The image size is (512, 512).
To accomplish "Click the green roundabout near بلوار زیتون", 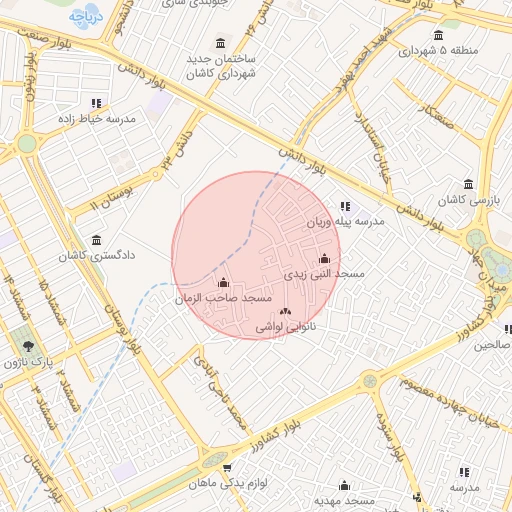I will point(27,144).
